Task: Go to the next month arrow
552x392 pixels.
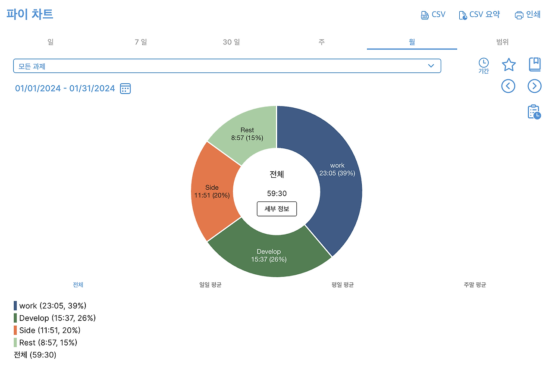Action: [x=535, y=86]
